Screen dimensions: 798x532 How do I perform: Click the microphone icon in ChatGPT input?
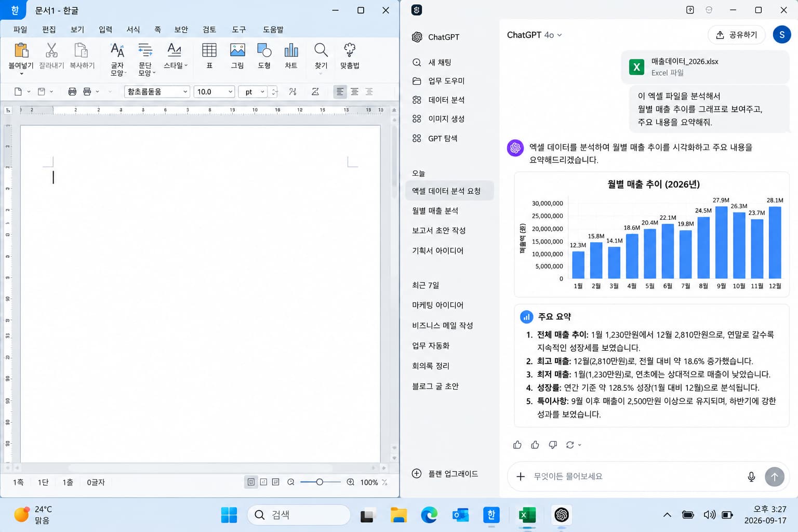(x=751, y=476)
